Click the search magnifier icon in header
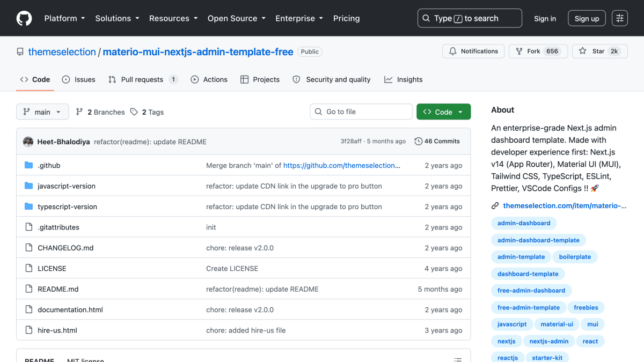This screenshot has height=362, width=644. (426, 18)
